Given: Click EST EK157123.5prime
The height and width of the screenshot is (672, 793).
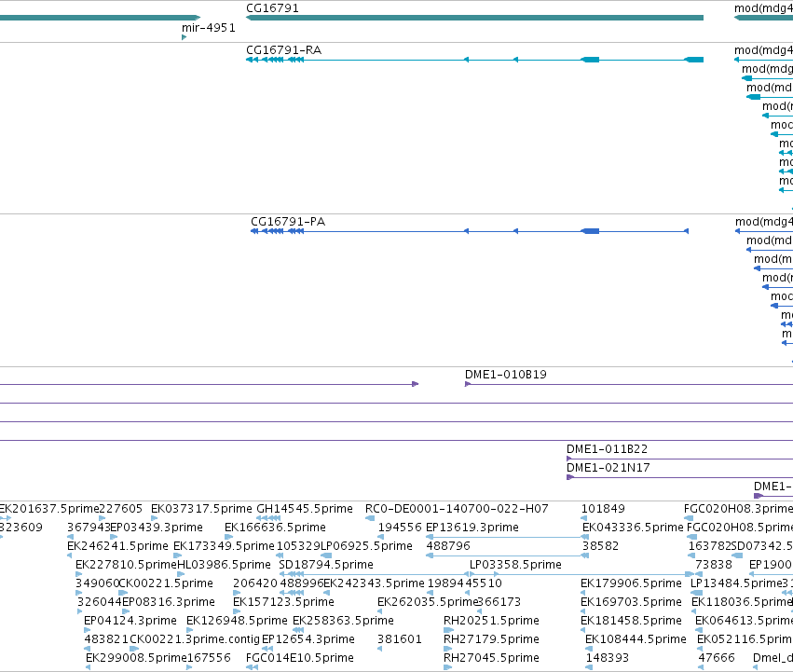Looking at the screenshot, I should point(283,602).
